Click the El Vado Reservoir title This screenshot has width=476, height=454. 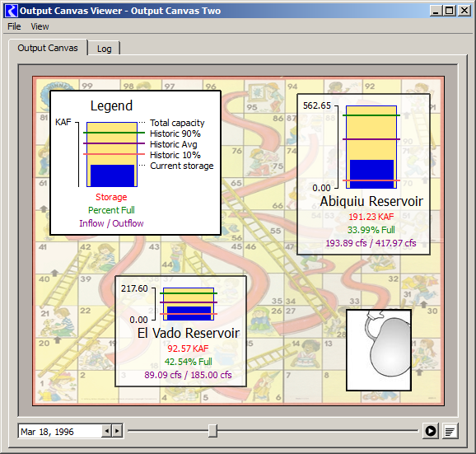click(189, 333)
